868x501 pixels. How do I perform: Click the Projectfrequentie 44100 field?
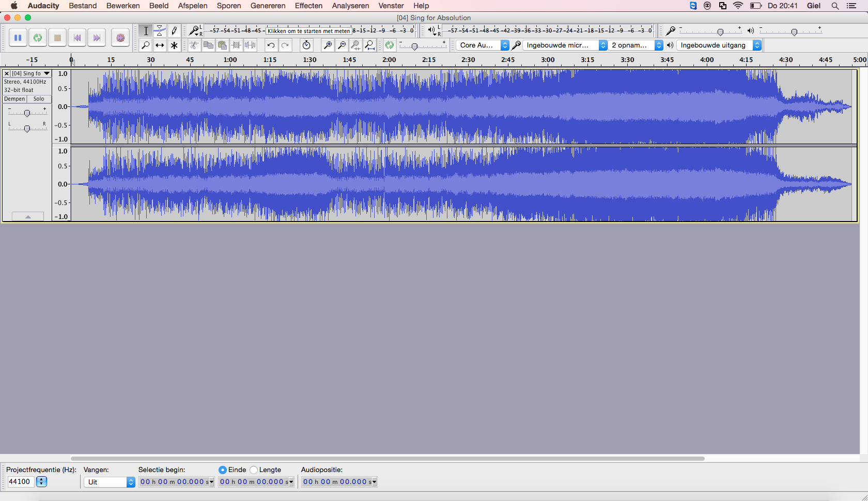coord(21,482)
